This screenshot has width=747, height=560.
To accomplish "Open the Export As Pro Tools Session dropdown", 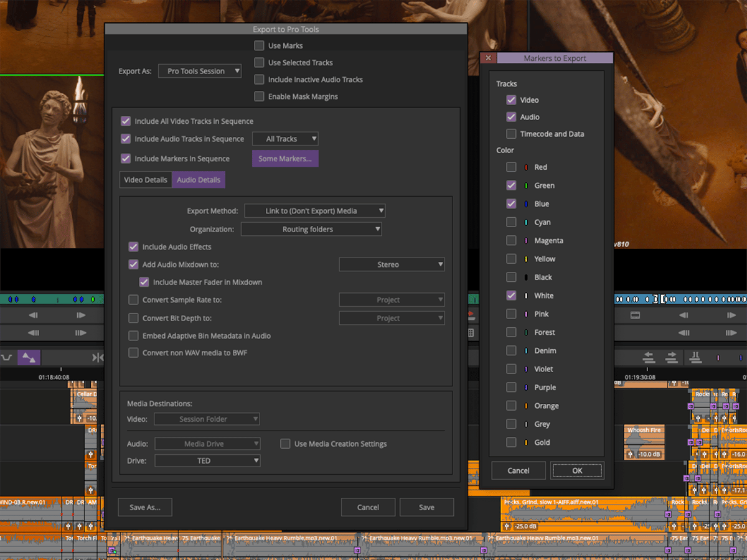I will [x=200, y=71].
